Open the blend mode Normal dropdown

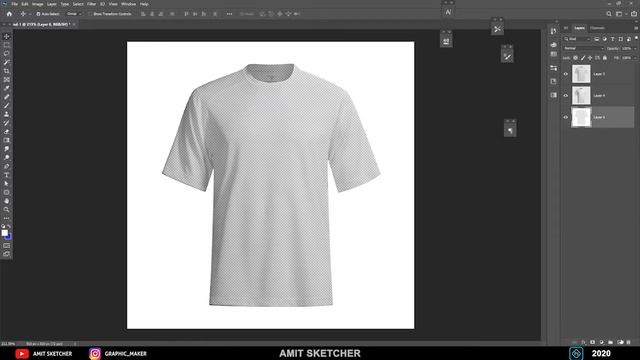click(x=583, y=48)
